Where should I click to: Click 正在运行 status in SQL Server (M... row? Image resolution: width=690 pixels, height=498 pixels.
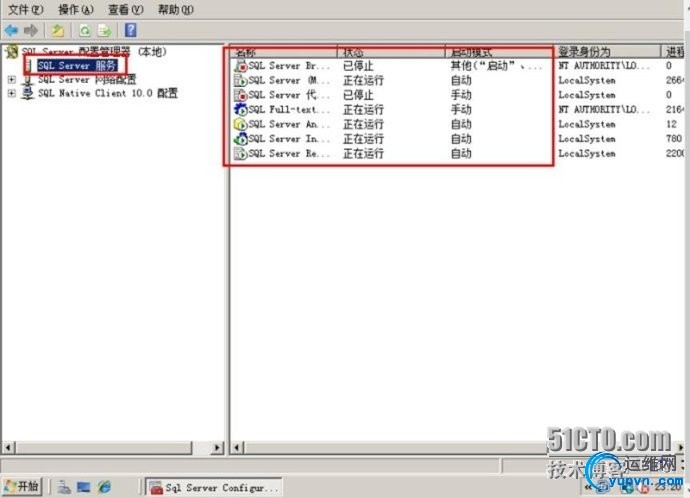[363, 81]
